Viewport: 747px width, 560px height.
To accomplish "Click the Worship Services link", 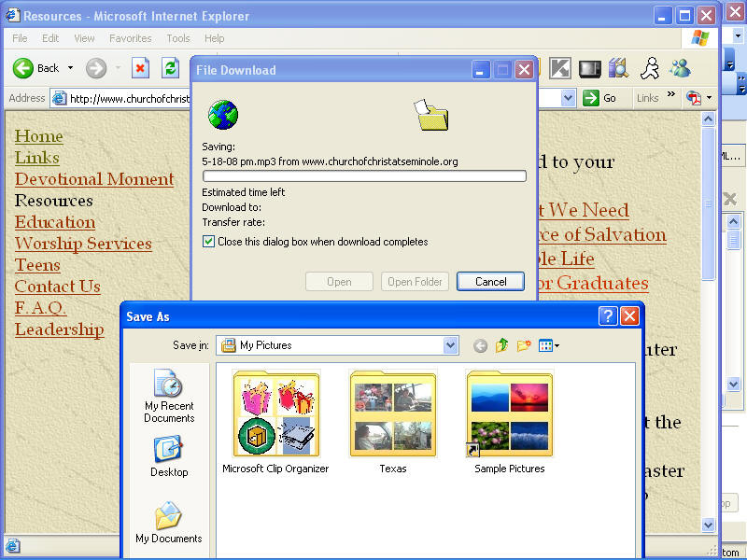I will click(x=83, y=244).
